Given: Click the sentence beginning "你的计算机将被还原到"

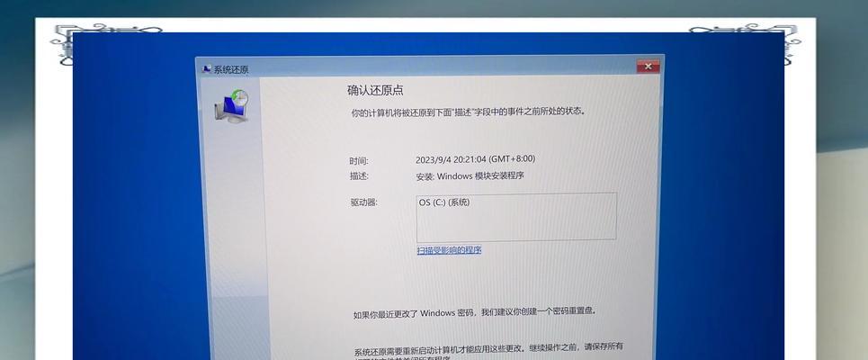Looking at the screenshot, I should [469, 112].
